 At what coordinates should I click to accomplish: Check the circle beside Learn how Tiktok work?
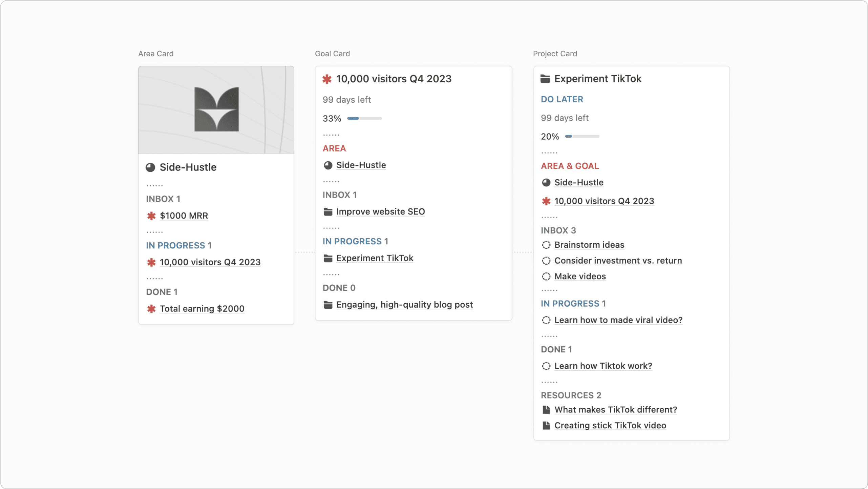546,366
